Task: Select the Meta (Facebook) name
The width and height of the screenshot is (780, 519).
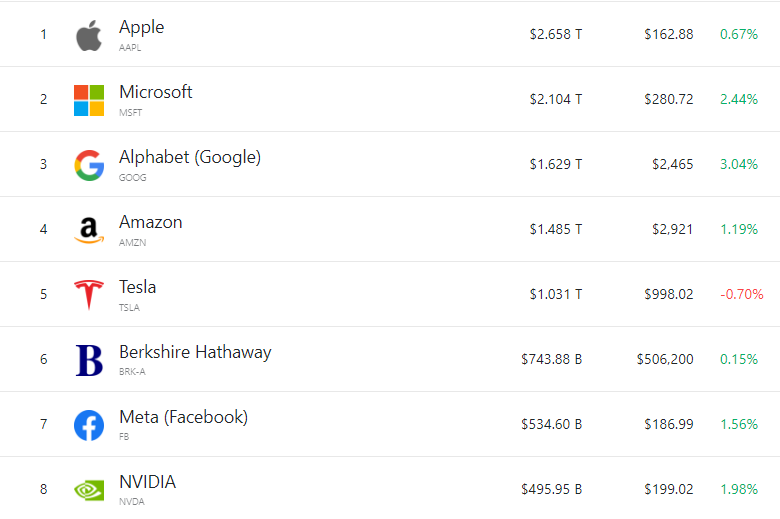Action: click(x=183, y=417)
